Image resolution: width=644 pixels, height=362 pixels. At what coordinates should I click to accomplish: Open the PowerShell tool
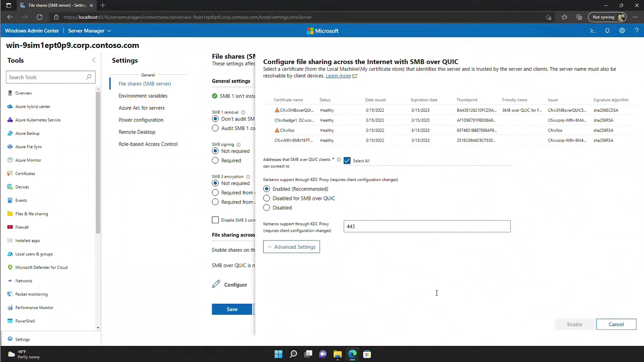pos(25,321)
